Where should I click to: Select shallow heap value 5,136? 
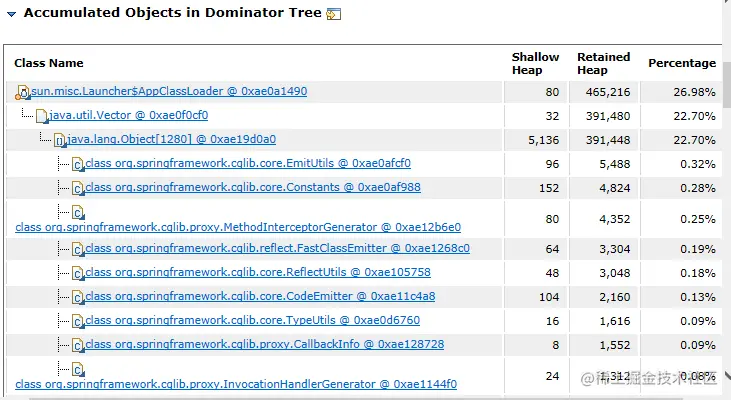click(544, 140)
